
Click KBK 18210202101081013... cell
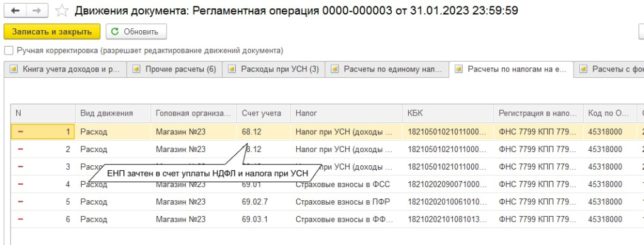448,219
